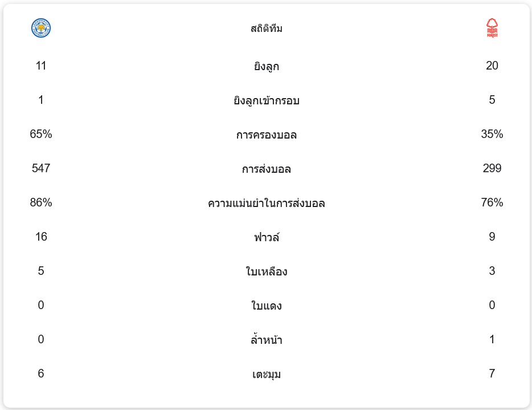Click the ฟาวล์ row label
Viewport: 532px width, 410px height.
[x=267, y=237]
